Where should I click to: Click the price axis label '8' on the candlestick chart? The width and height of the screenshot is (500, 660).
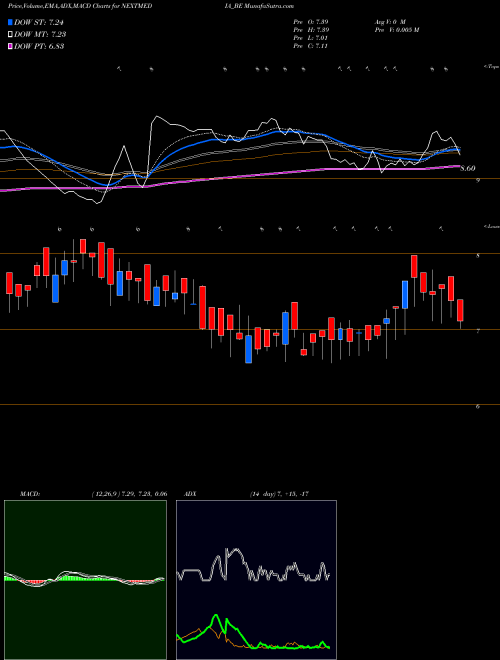(x=478, y=255)
